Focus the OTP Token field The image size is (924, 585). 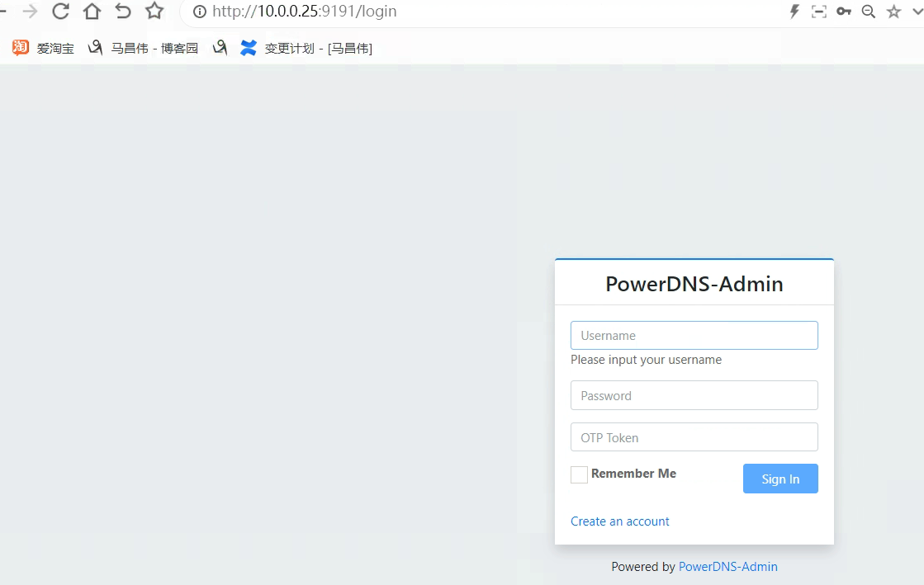pyautogui.click(x=694, y=437)
